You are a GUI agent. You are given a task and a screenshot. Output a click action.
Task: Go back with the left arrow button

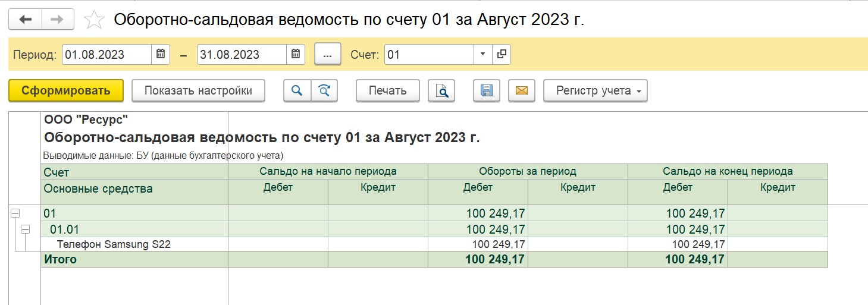pyautogui.click(x=26, y=19)
